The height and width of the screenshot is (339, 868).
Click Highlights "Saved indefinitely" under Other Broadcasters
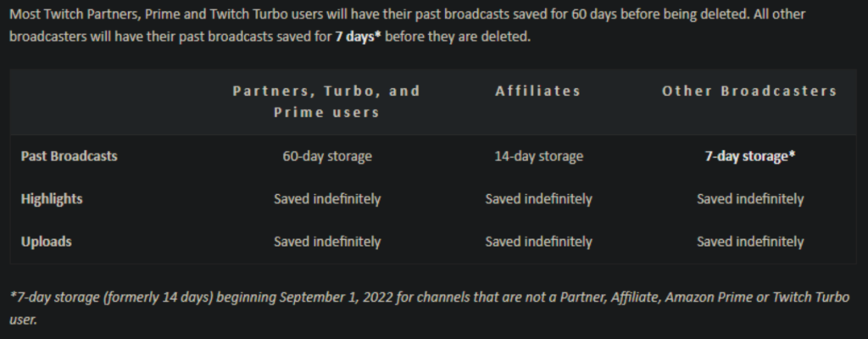point(749,199)
